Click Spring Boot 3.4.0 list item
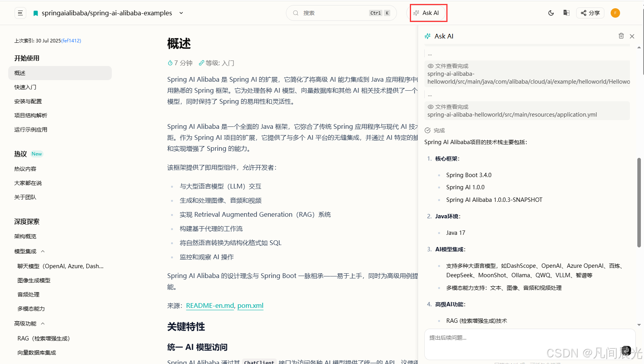Image resolution: width=644 pixels, height=364 pixels. [x=469, y=175]
